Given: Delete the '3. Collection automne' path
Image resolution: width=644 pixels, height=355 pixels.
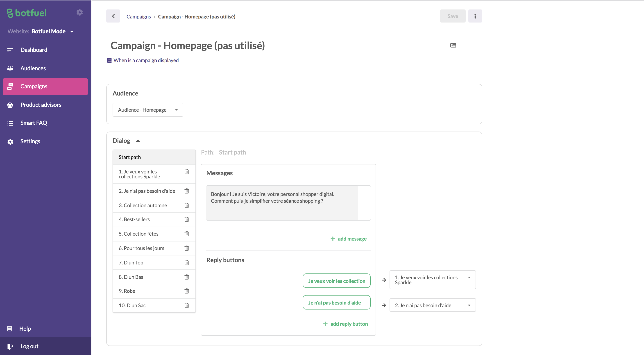Looking at the screenshot, I should 186,205.
